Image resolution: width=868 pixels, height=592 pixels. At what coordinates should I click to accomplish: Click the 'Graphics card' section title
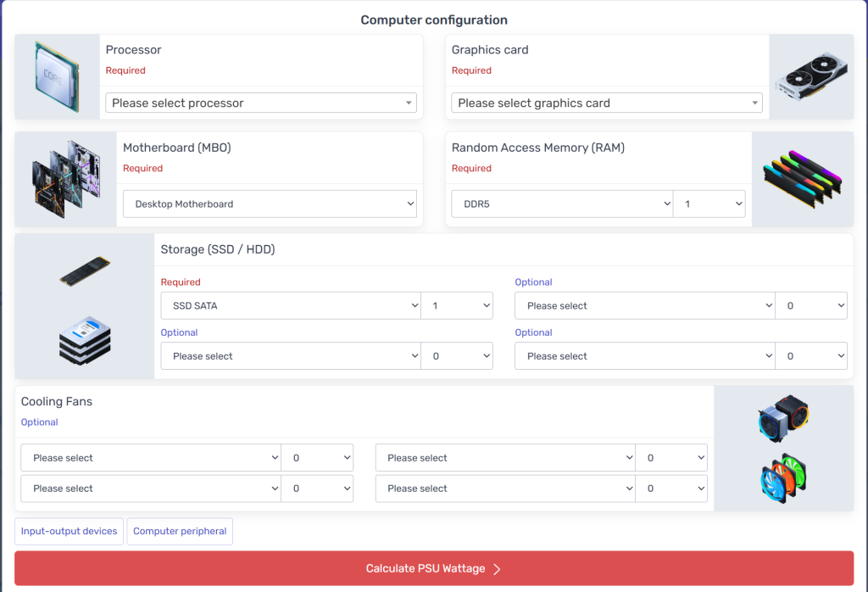pyautogui.click(x=490, y=50)
